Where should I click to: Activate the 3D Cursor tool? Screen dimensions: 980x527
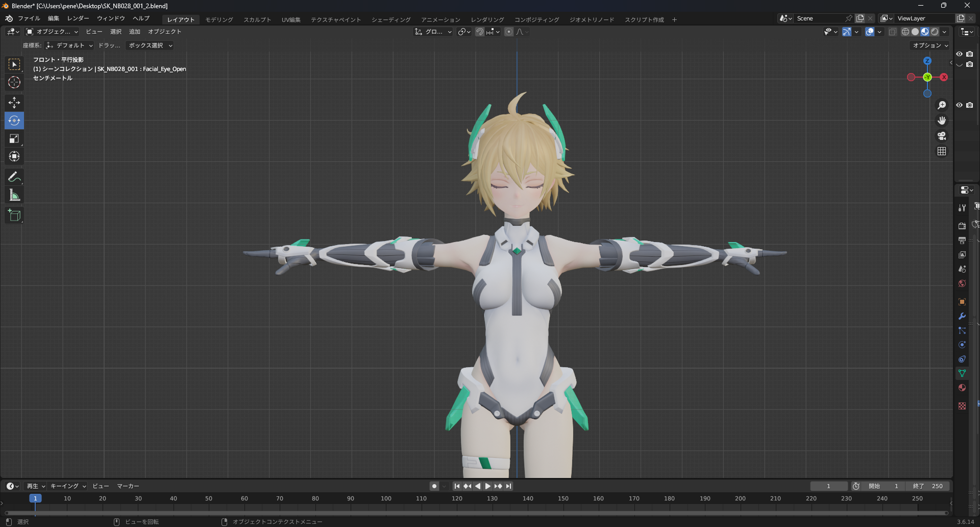coord(14,82)
